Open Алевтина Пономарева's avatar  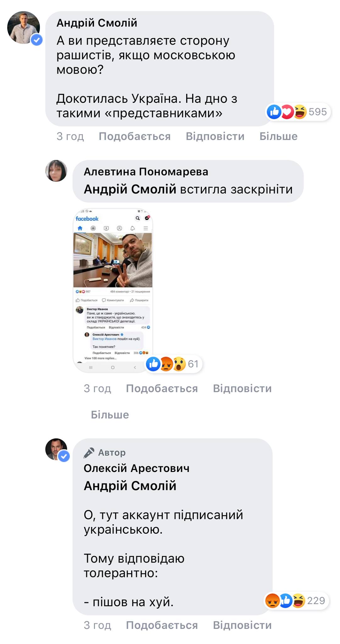point(56,171)
